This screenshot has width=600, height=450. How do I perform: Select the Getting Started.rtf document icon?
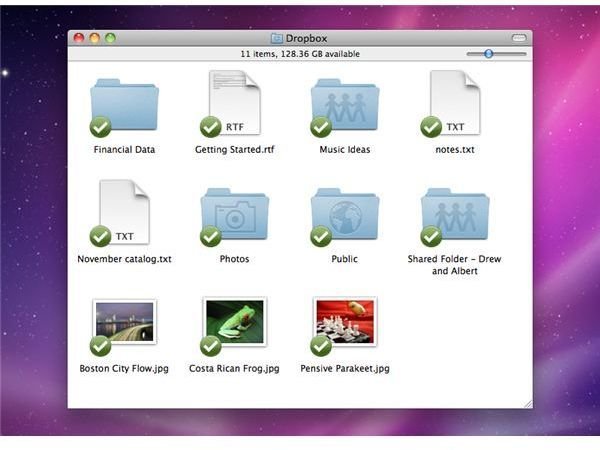pyautogui.click(x=235, y=103)
